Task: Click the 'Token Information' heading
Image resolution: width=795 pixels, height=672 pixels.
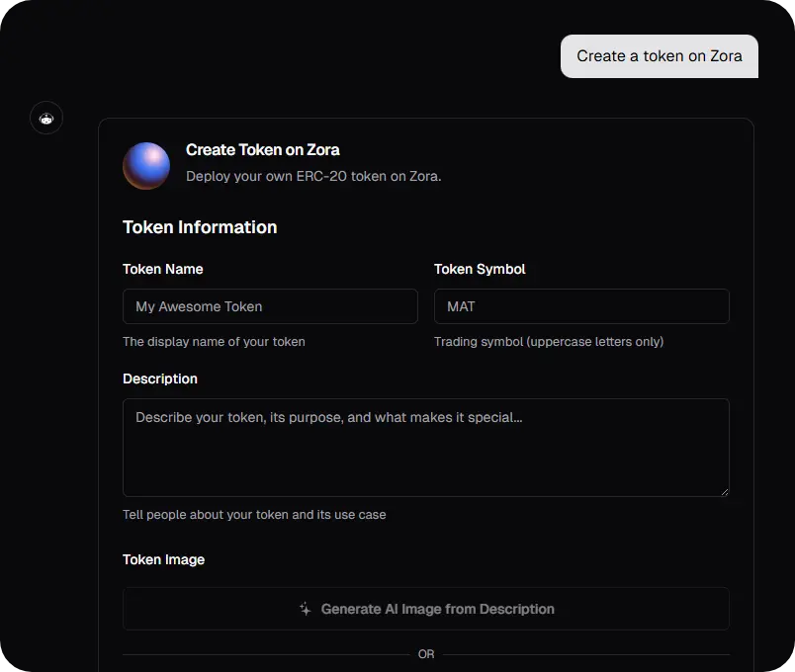Action: [200, 227]
